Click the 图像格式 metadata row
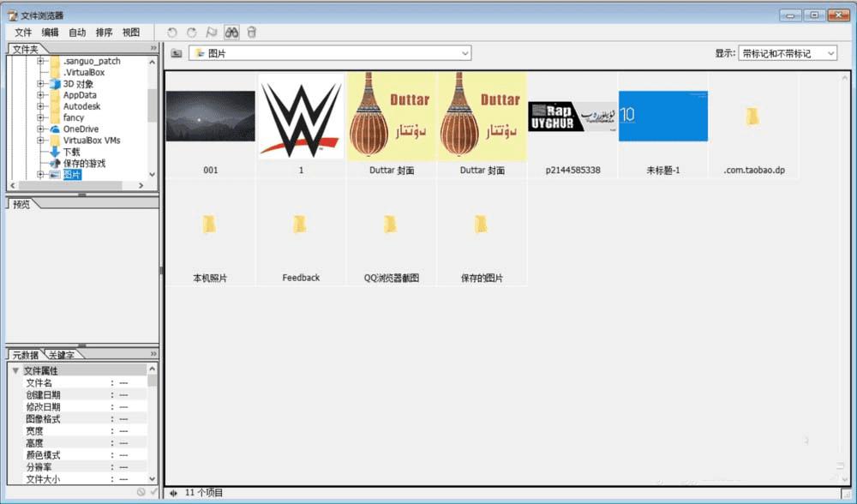The image size is (857, 504). point(79,419)
